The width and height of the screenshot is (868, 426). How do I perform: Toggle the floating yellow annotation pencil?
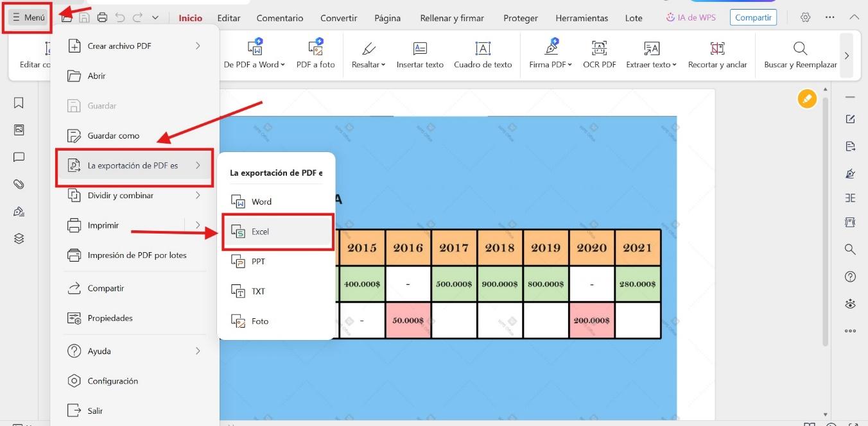pos(807,99)
